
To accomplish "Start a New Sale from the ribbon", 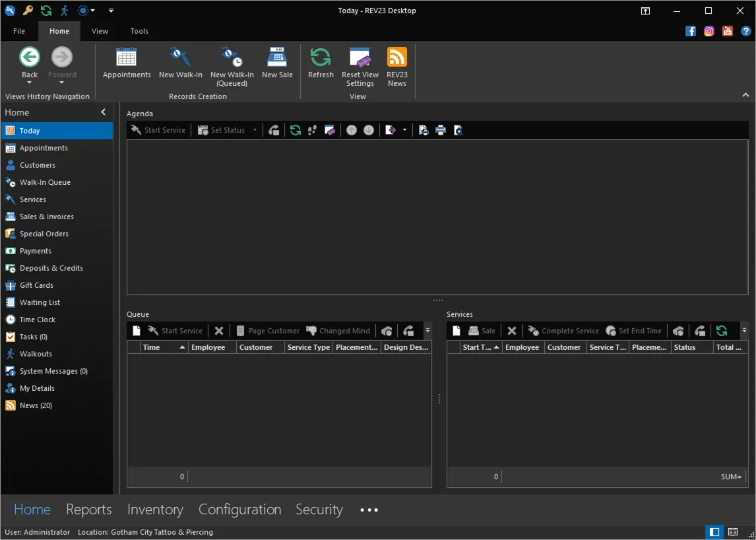I will tap(277, 63).
